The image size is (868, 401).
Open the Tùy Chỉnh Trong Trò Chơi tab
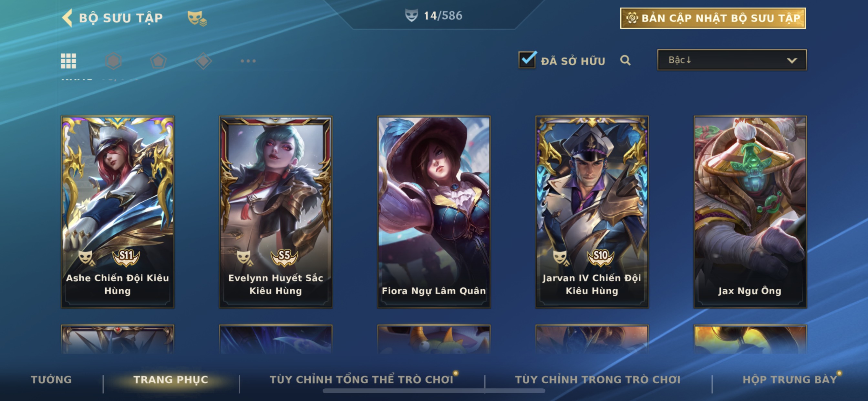tap(598, 379)
